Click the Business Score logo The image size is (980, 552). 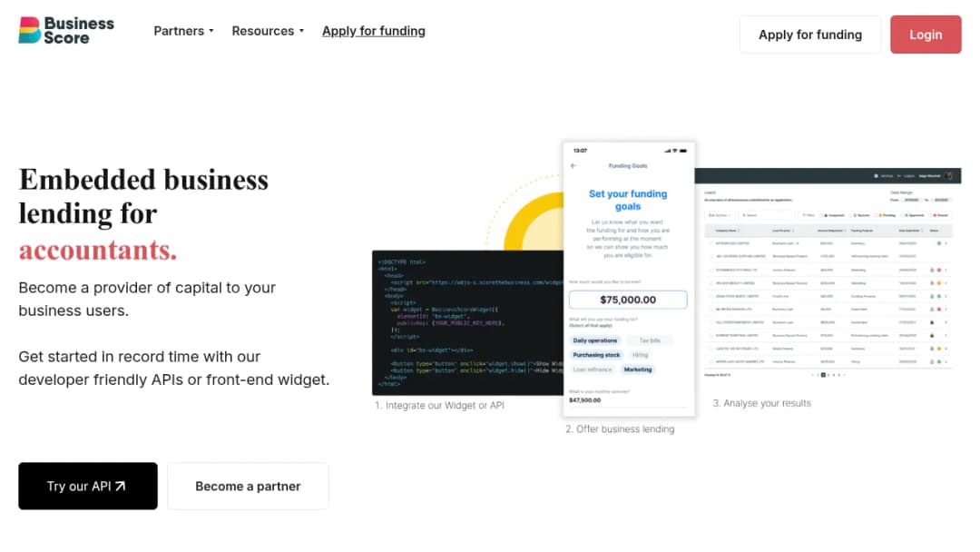click(x=66, y=30)
